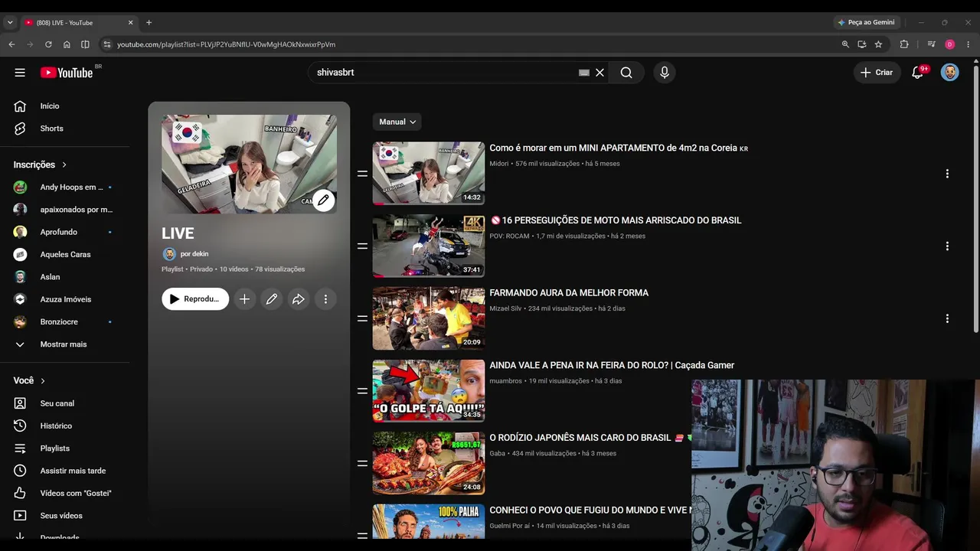Go back in Chrome
This screenshot has width=980, height=551.
point(11,44)
